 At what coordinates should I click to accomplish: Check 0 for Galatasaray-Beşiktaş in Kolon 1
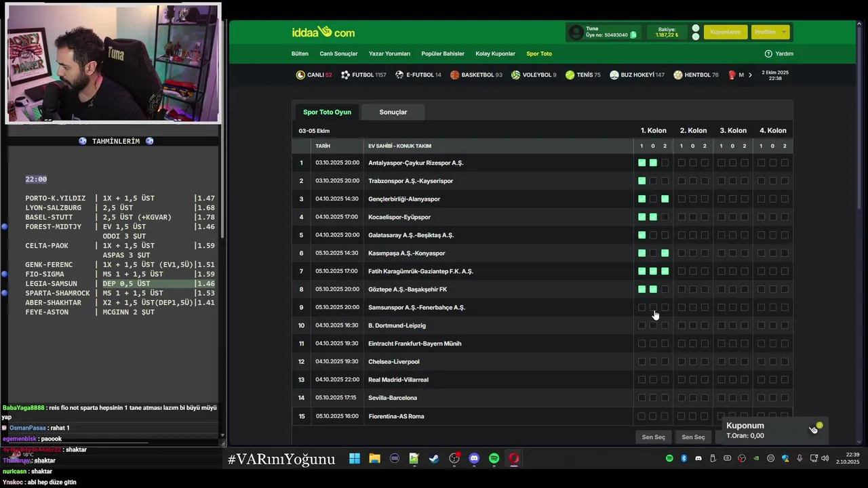(653, 235)
